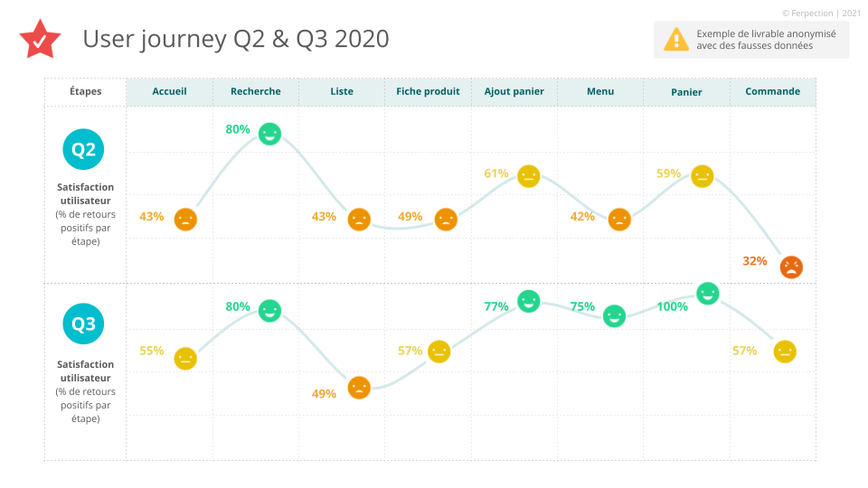The image size is (868, 488).
Task: Click the Q3 green smiley at 75%
Action: (x=614, y=315)
